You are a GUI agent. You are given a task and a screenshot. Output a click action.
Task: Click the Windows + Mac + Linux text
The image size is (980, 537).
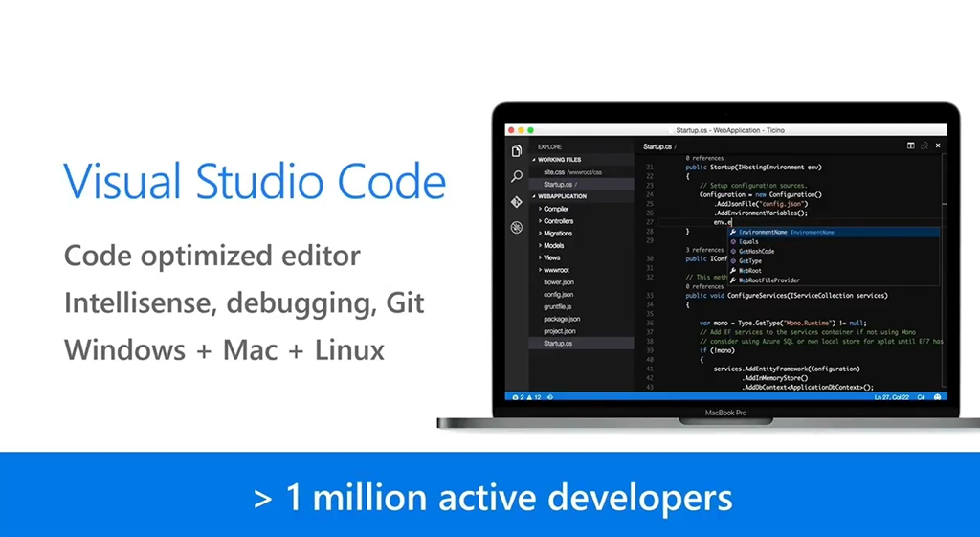(x=224, y=349)
